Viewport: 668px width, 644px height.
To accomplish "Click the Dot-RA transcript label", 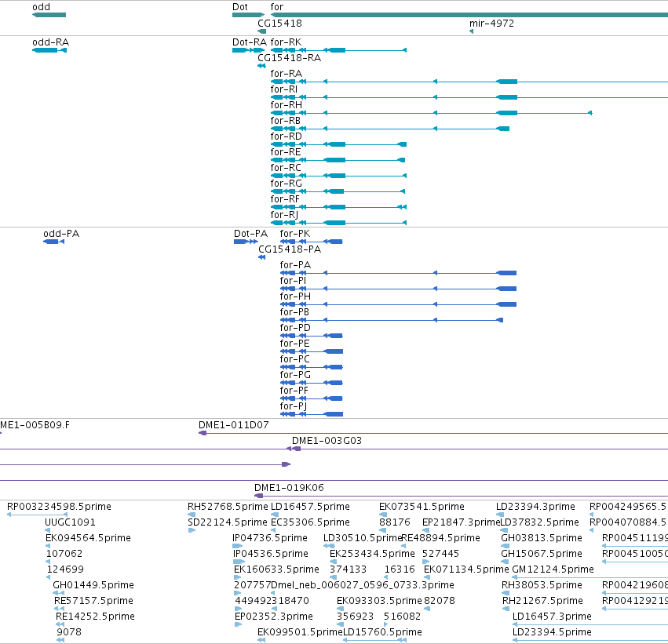I will (250, 42).
